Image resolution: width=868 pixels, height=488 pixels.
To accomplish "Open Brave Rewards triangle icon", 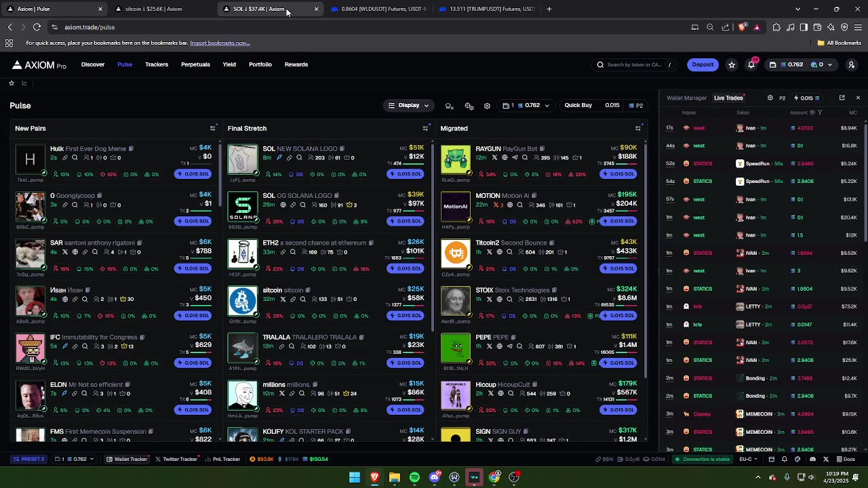I will [757, 27].
